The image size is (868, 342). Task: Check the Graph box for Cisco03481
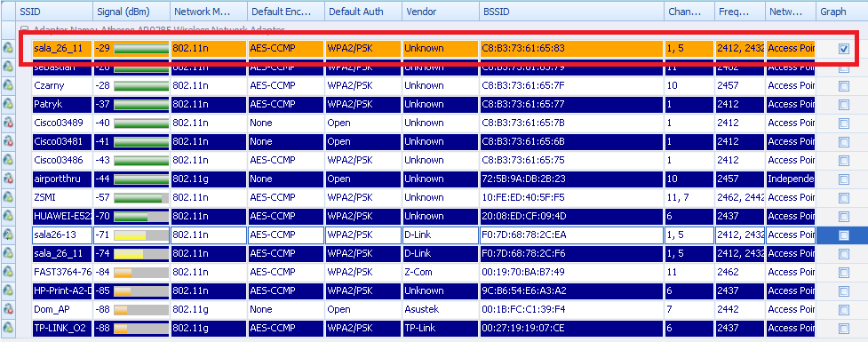click(844, 141)
